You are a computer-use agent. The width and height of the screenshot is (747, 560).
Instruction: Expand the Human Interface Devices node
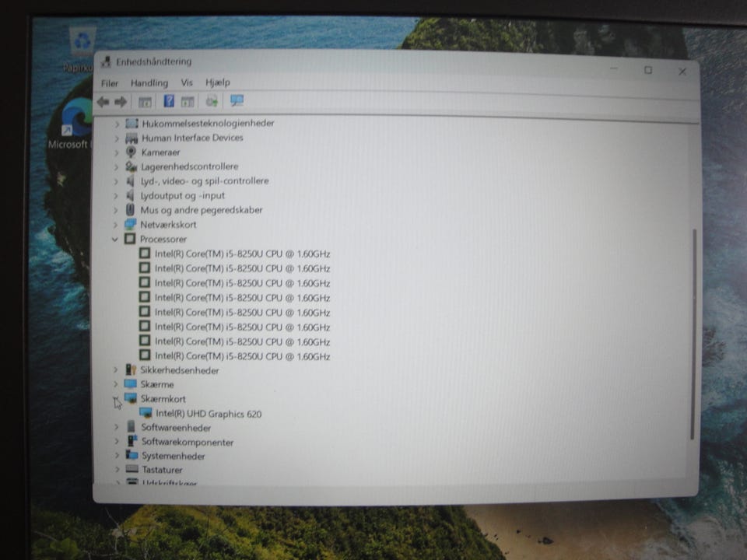point(117,138)
